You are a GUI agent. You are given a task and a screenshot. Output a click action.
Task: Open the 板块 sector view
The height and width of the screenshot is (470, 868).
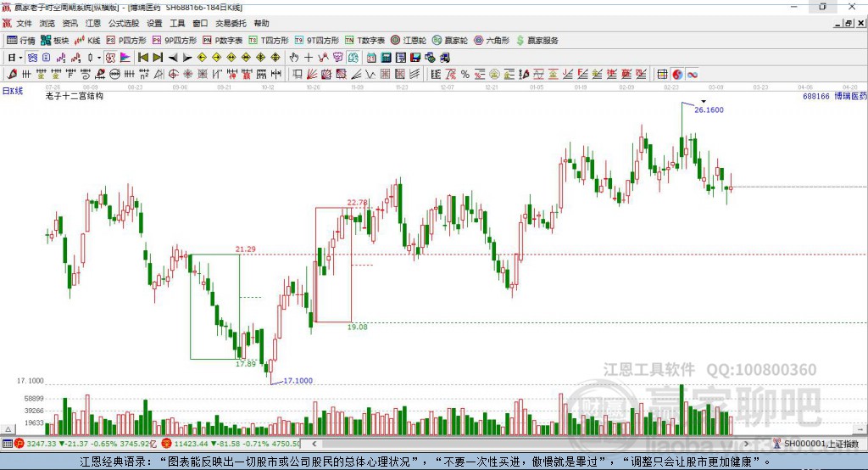click(x=55, y=41)
